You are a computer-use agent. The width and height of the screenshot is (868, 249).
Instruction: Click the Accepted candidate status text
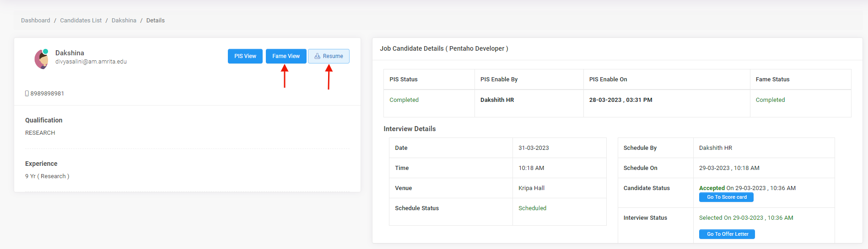point(712,188)
